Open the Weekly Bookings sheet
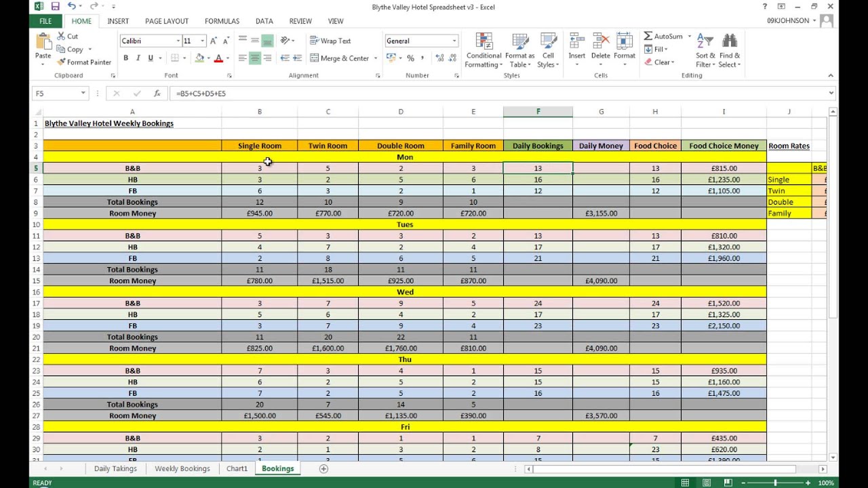 [182, 468]
